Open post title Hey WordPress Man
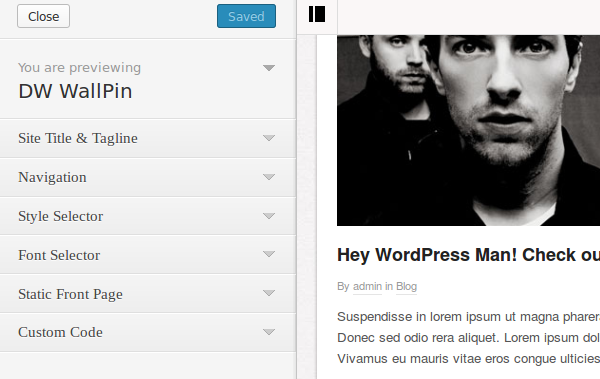Image resolution: width=600 pixels, height=379 pixels. (468, 255)
